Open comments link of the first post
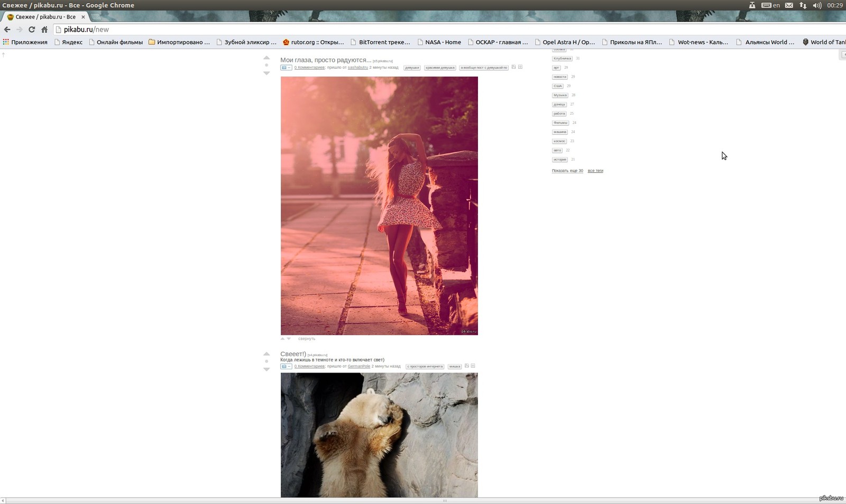The width and height of the screenshot is (846, 504). (x=309, y=68)
